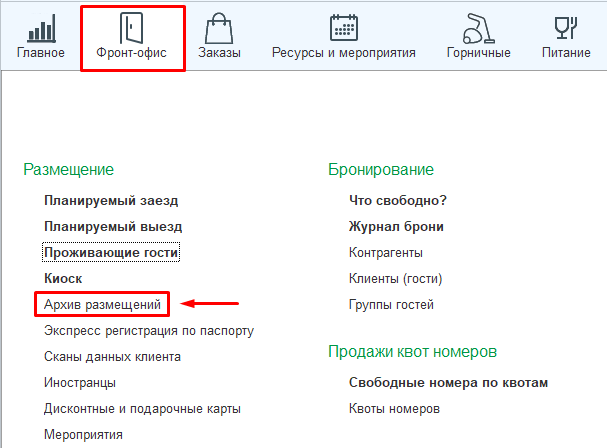Open Экспресс регистрация по паспорту
607x448 pixels.
(149, 331)
